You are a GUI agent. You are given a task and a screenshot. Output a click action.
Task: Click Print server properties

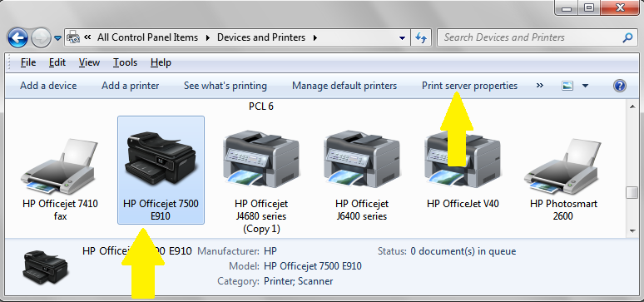[469, 86]
